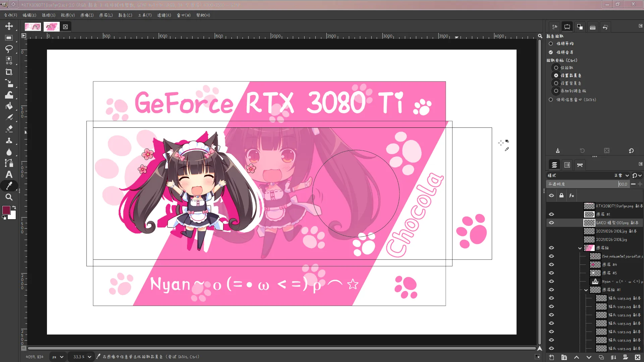
Task: Open the px unit dropdown in status bar
Action: (x=58, y=357)
